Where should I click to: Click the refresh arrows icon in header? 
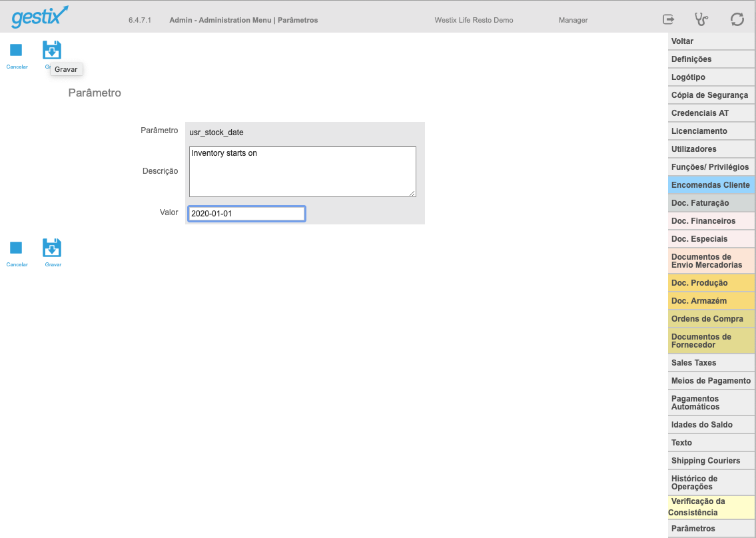tap(737, 19)
